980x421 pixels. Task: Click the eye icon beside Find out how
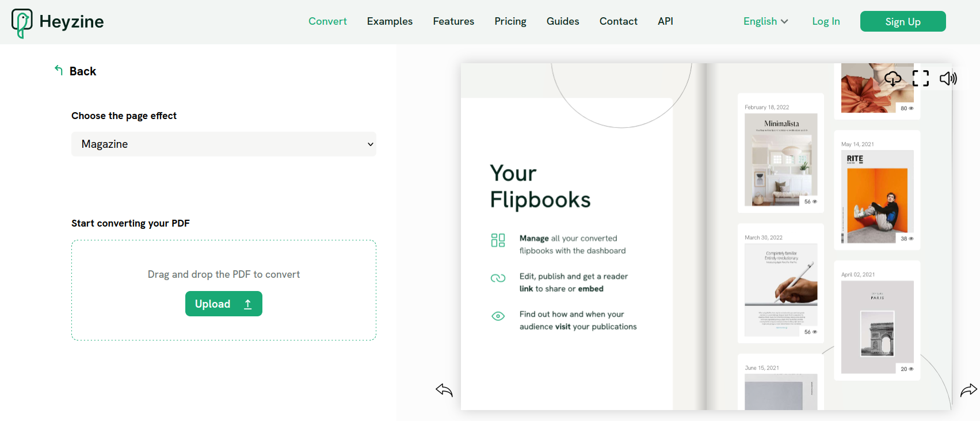pos(498,316)
